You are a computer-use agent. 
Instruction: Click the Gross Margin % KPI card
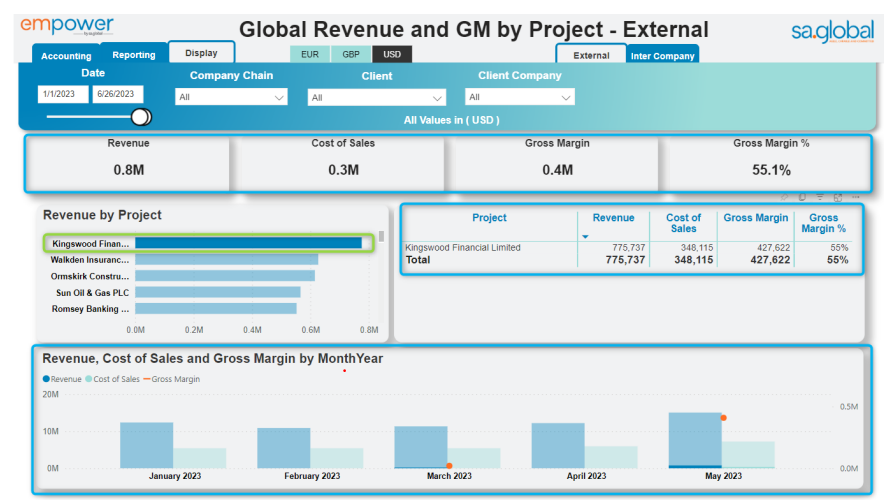(771, 162)
